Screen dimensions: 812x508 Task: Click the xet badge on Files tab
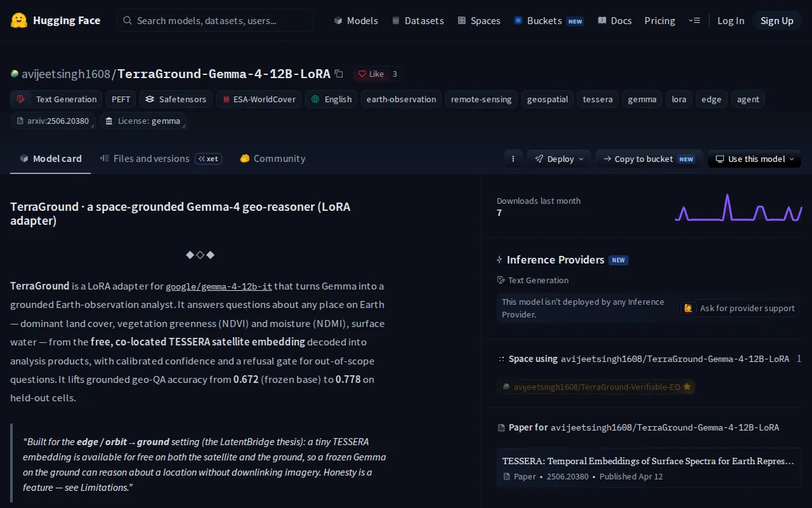(x=209, y=159)
